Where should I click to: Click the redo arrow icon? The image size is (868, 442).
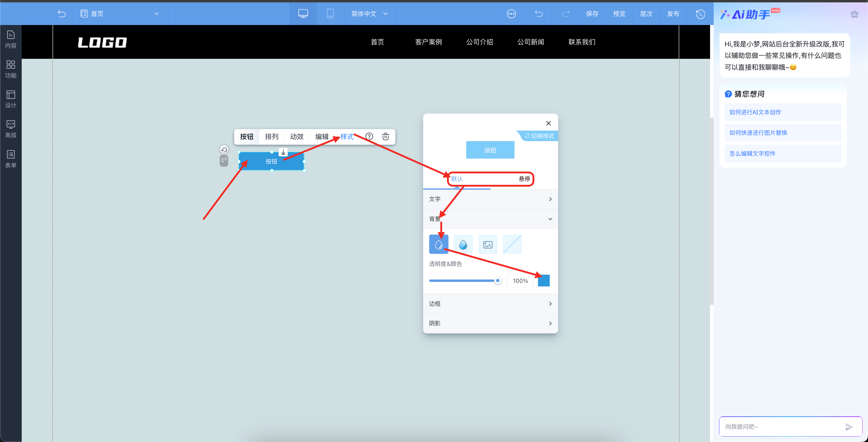[565, 14]
